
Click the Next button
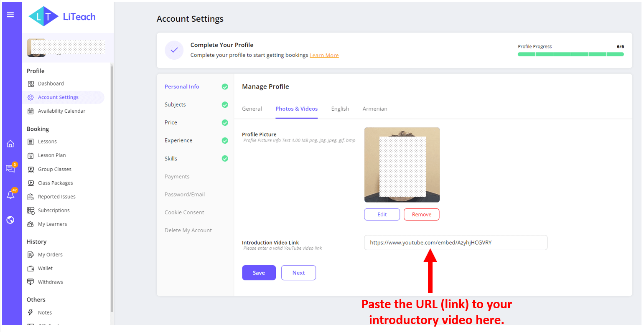pyautogui.click(x=298, y=273)
